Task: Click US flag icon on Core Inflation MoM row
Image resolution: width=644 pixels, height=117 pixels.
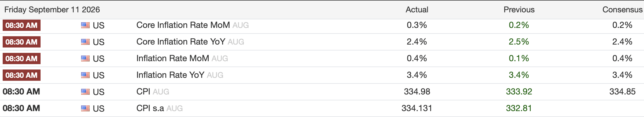Action: (85, 25)
